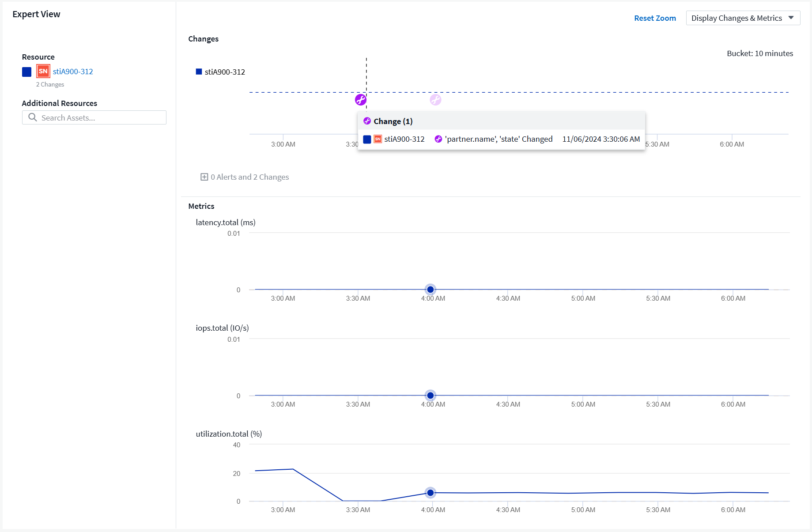This screenshot has width=812, height=532.
Task: Open the stiA900-312 resource link
Action: [x=73, y=72]
